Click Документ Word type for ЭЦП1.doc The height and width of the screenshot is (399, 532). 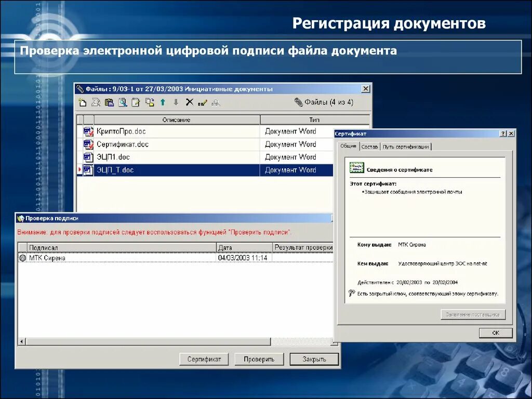tap(290, 157)
